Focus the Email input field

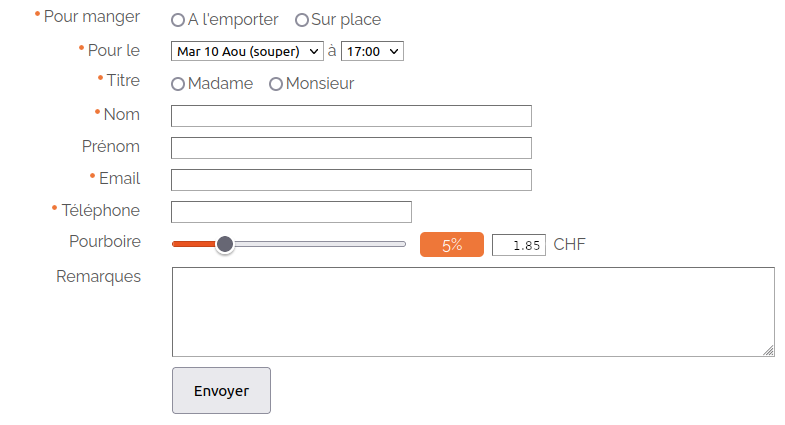pos(351,180)
